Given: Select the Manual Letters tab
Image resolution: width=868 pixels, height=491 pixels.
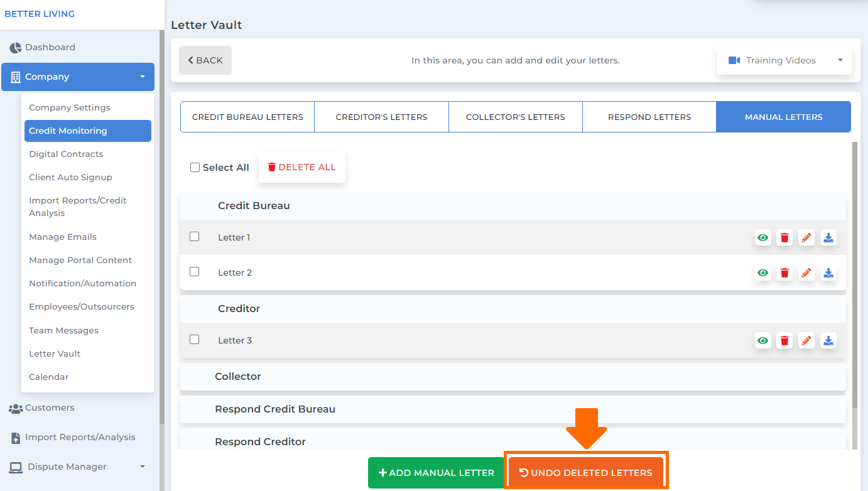Looking at the screenshot, I should (x=784, y=117).
